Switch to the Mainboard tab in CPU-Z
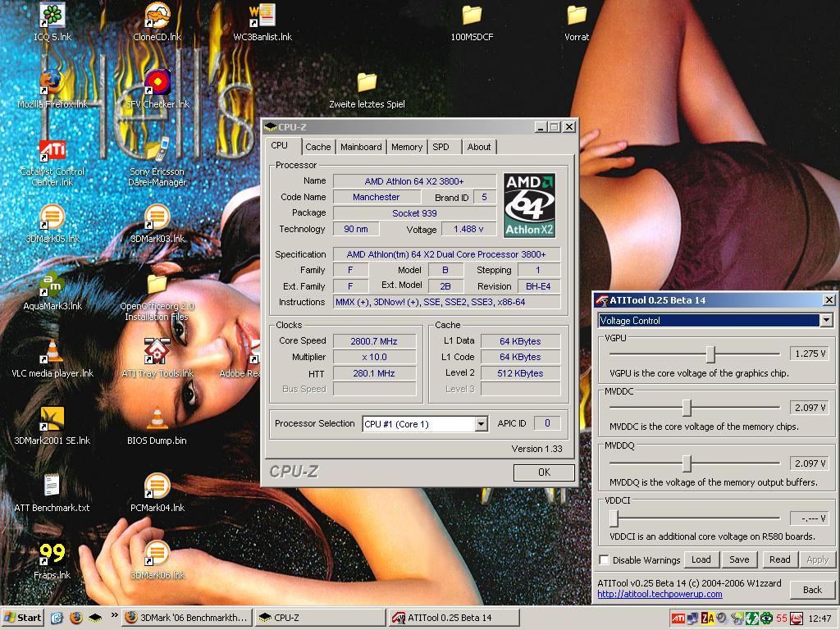 click(361, 147)
